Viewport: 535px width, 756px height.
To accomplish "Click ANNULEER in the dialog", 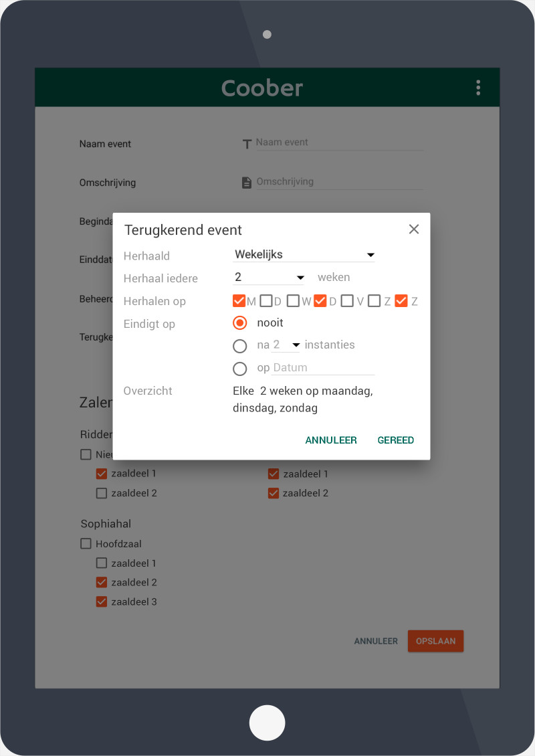I will pyautogui.click(x=331, y=440).
